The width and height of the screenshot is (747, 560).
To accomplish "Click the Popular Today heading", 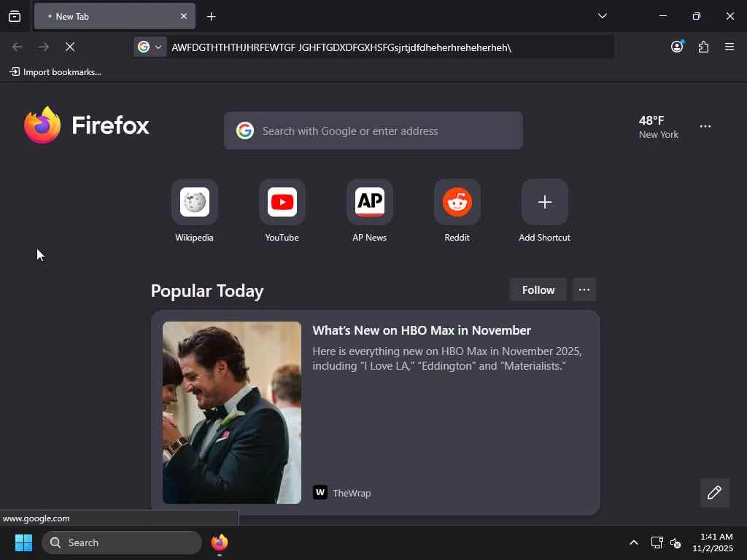I will [x=207, y=291].
